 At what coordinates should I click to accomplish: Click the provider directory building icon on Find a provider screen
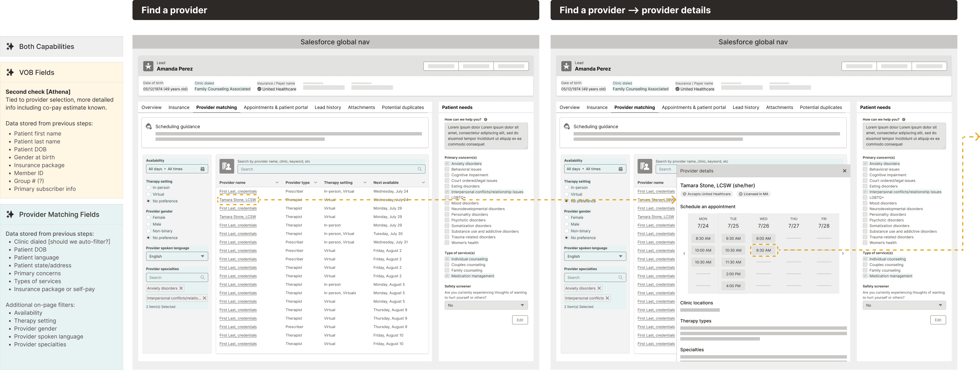coord(227,166)
